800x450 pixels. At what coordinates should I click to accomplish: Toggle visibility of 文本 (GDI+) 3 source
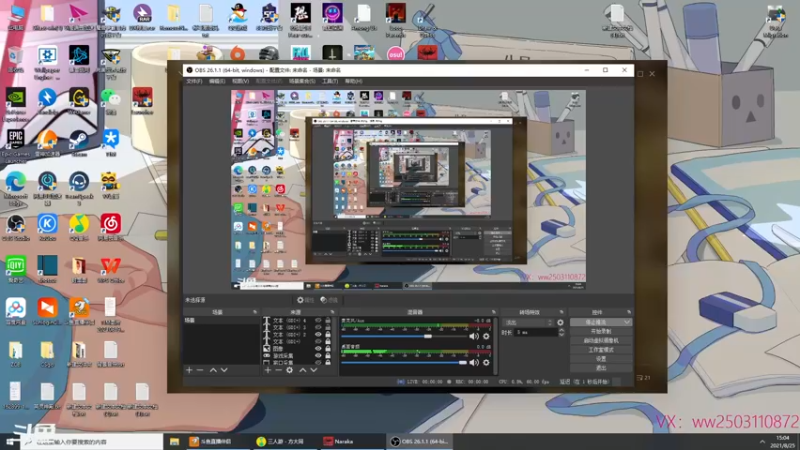(318, 328)
